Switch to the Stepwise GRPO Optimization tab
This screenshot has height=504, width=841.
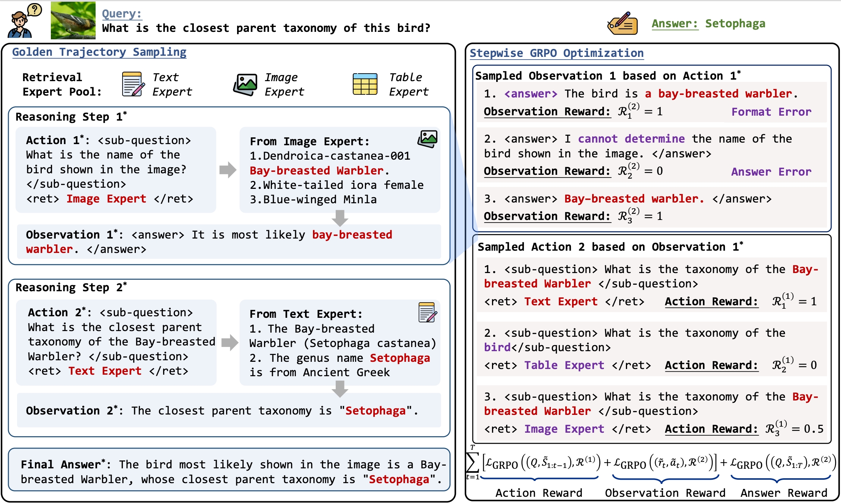pyautogui.click(x=557, y=53)
